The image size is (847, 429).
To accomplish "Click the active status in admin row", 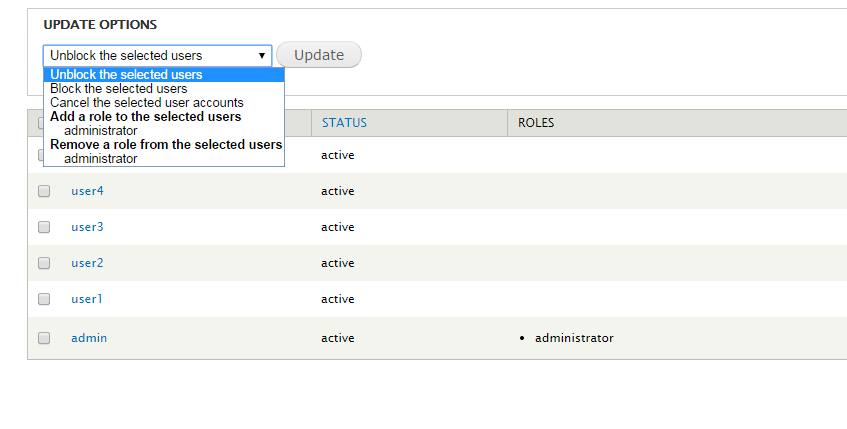I will coord(338,338).
